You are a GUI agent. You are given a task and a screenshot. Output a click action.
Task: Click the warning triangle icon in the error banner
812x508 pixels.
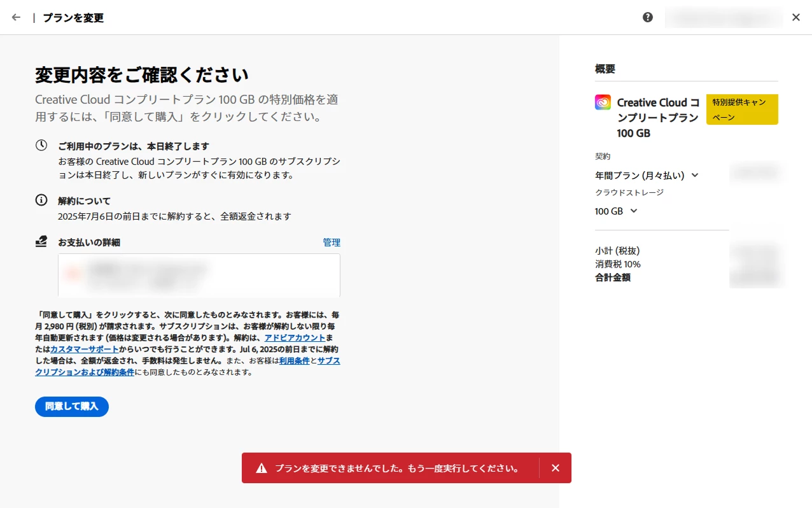tap(262, 468)
